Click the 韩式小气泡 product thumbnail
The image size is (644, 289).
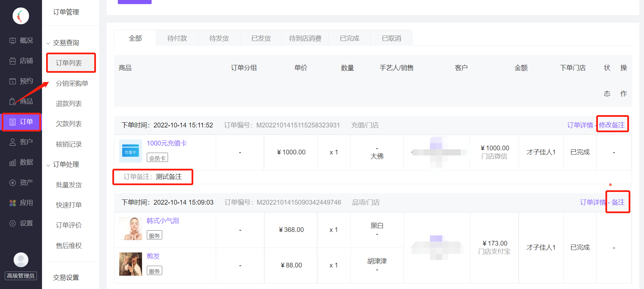click(130, 229)
